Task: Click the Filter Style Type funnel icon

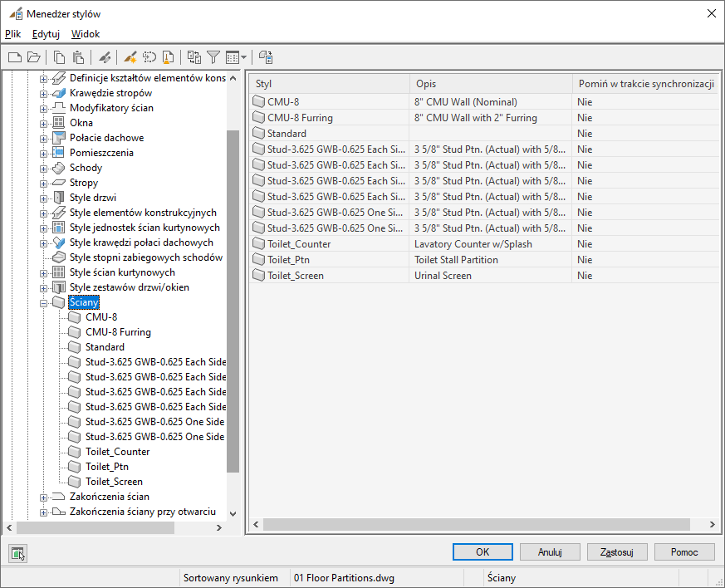Action: pyautogui.click(x=213, y=57)
